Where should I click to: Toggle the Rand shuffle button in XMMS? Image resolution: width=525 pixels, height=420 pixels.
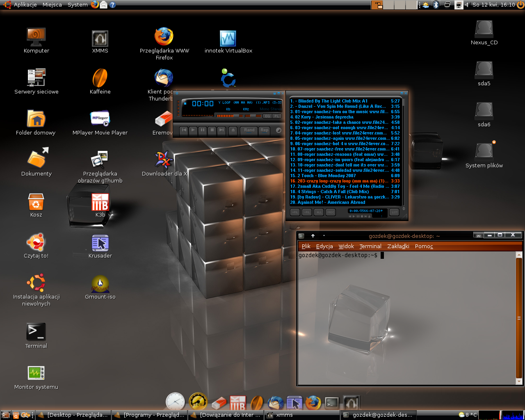point(249,130)
